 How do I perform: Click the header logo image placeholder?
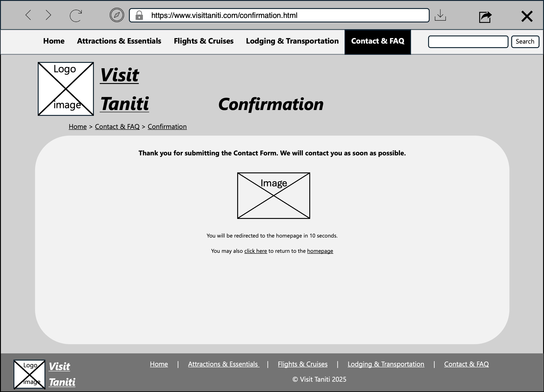66,89
